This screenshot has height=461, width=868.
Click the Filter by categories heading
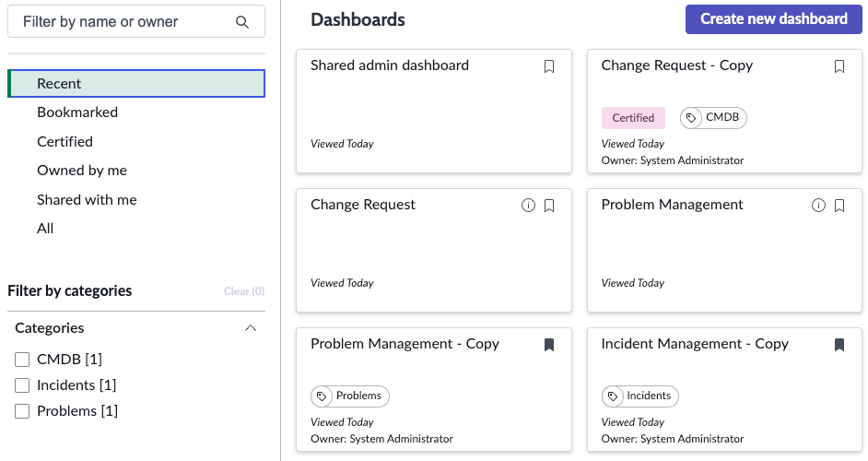(x=70, y=291)
